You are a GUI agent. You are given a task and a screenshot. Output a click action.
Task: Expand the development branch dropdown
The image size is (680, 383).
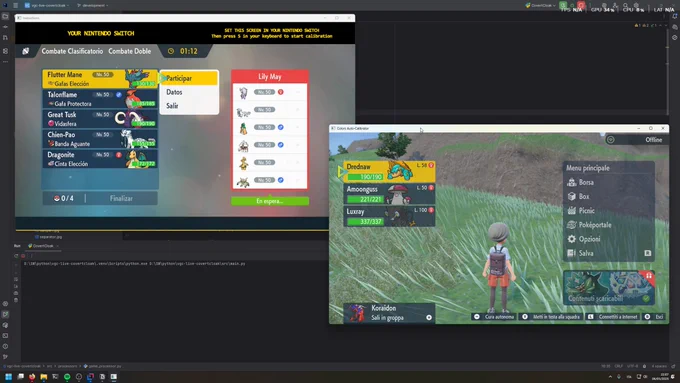93,5
